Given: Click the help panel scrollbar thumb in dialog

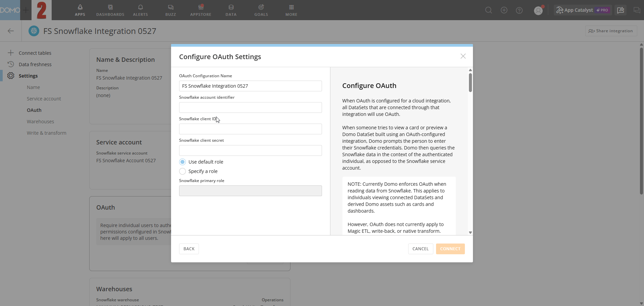Looking at the screenshot, I should click(x=470, y=82).
